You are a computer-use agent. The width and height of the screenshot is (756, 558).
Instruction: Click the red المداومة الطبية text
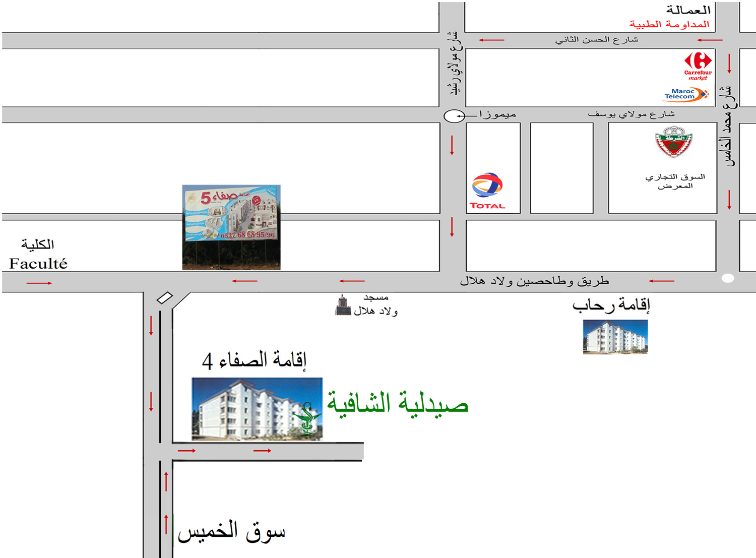[669, 24]
